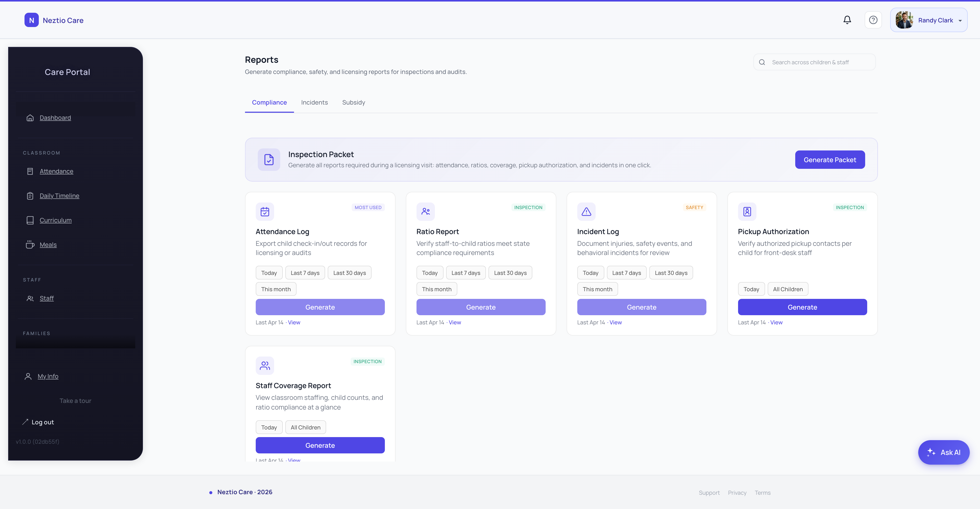
Task: Expand the Randy Clark account dropdown arrow
Action: pyautogui.click(x=960, y=21)
